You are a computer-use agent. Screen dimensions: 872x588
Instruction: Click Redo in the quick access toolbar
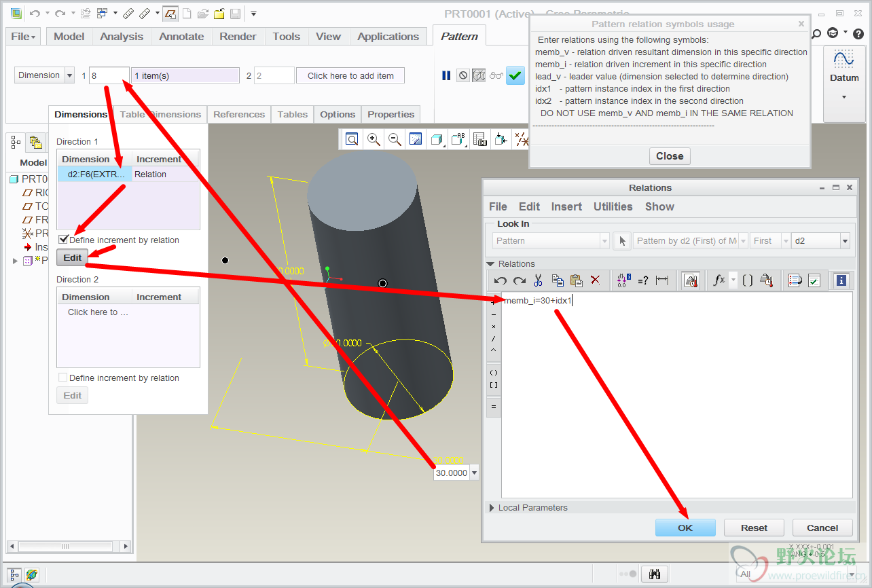(60, 14)
